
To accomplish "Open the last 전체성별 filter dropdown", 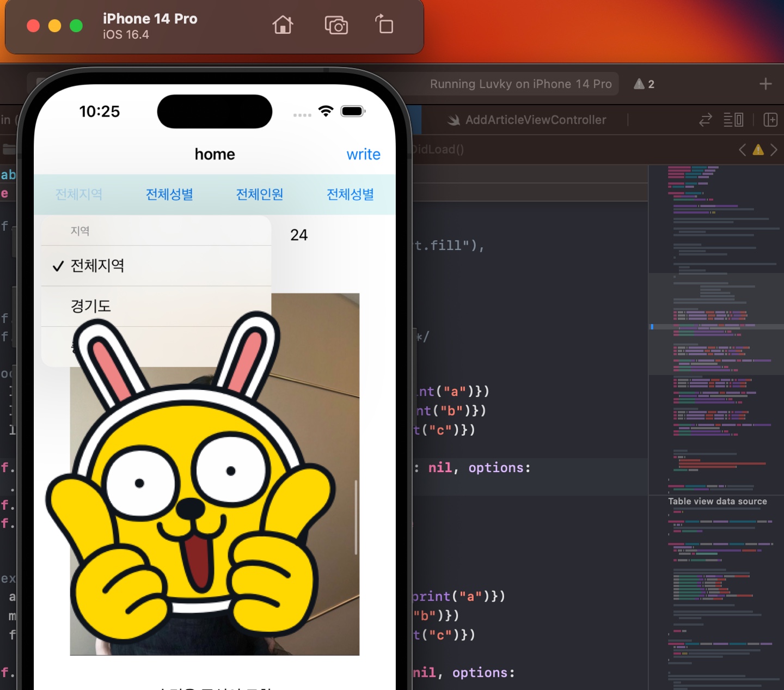I will pos(350,194).
